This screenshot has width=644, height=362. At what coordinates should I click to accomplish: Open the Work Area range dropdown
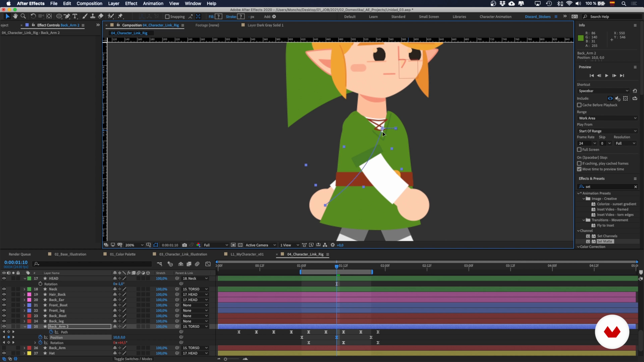[x=607, y=118]
